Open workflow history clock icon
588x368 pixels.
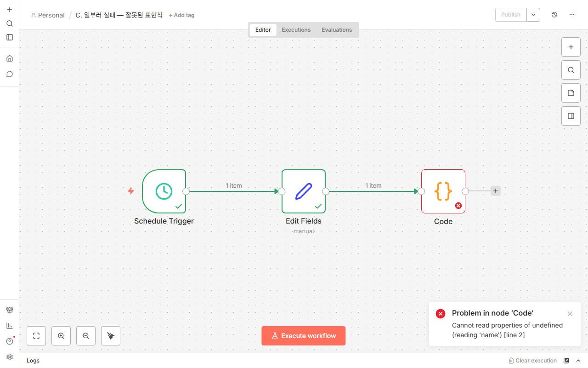click(554, 15)
